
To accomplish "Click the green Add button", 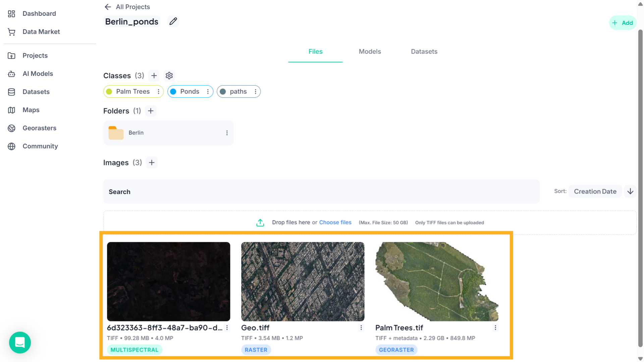I will 623,23.
